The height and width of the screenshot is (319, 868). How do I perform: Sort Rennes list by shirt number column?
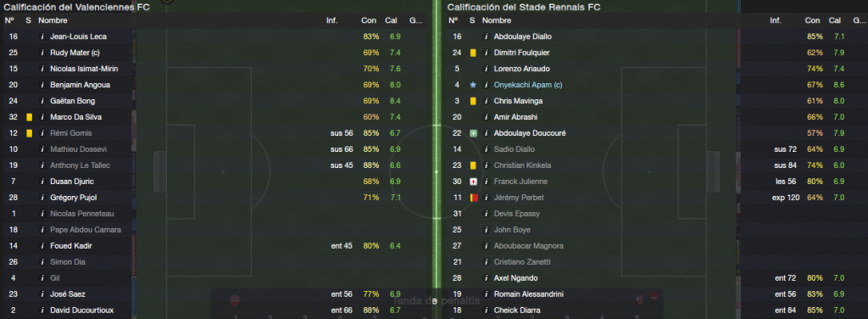(x=453, y=20)
